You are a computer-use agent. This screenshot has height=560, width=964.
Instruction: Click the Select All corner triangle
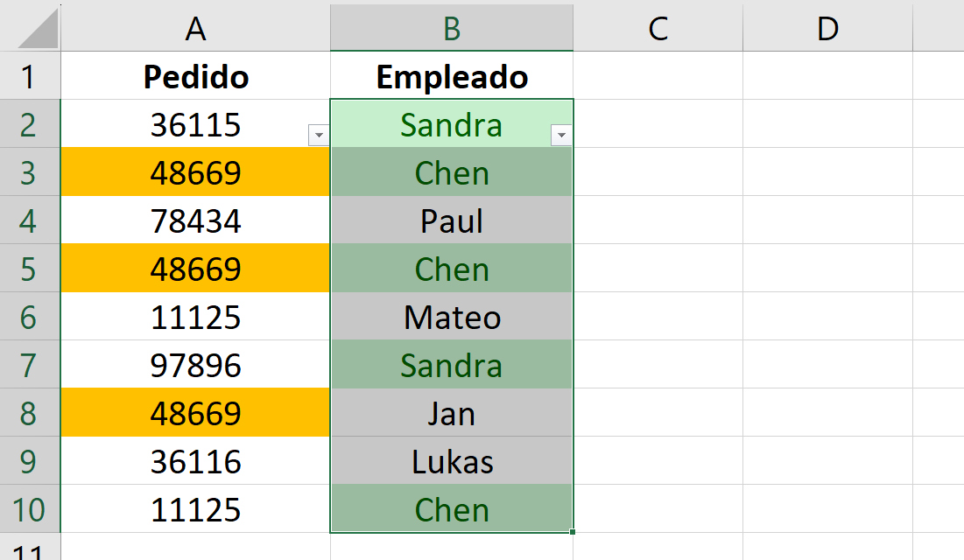pos(39,28)
